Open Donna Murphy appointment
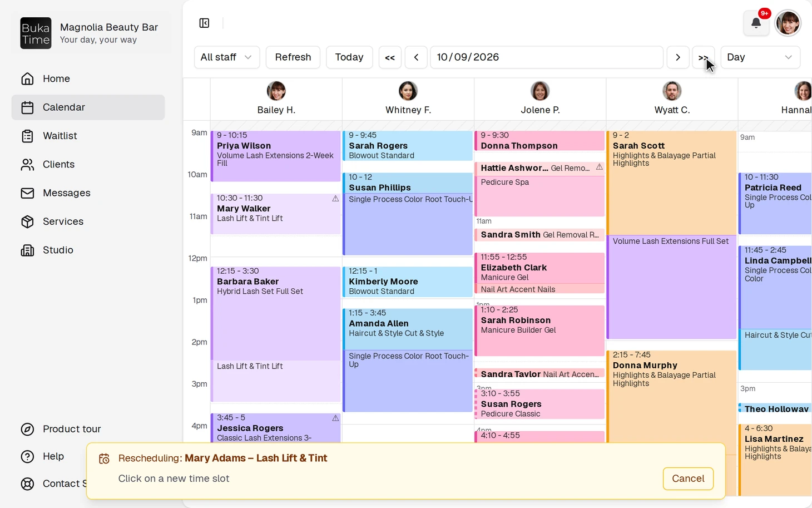Viewport: 812px width, 508px height. [671, 396]
